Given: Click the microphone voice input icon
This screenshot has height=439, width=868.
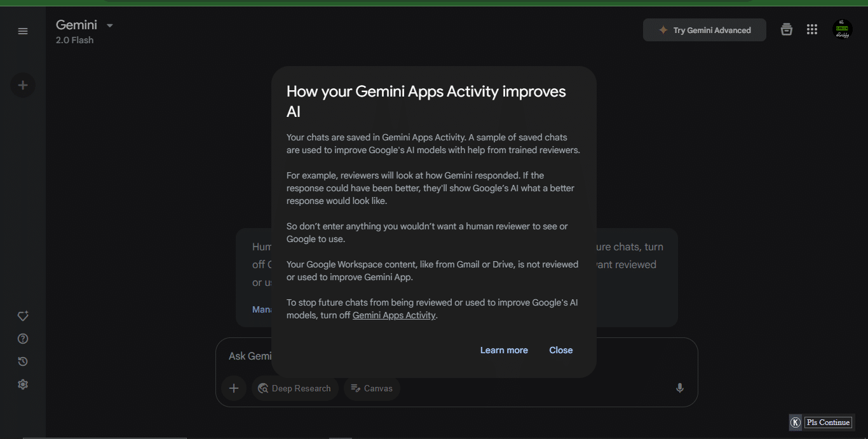Looking at the screenshot, I should [680, 388].
